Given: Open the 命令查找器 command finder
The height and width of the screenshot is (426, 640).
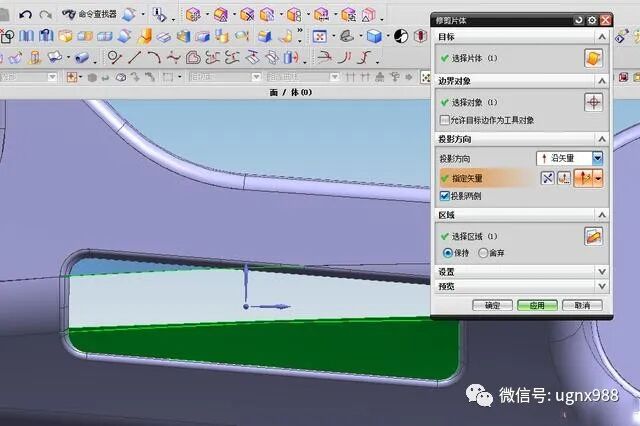Looking at the screenshot, I should point(89,14).
